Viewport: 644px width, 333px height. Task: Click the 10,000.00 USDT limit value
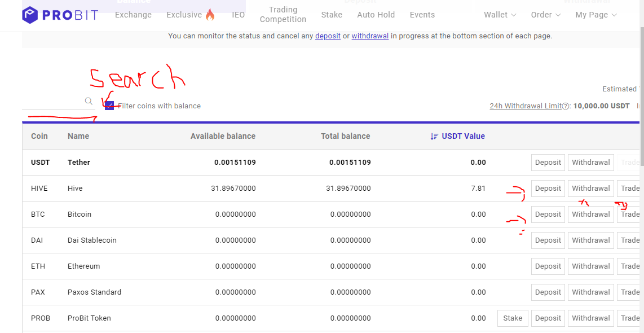point(601,106)
